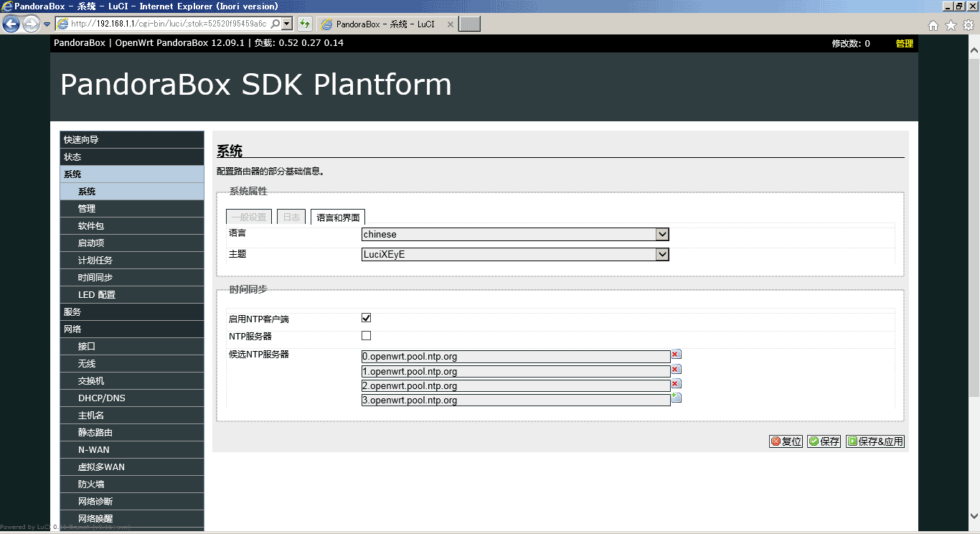Image resolution: width=980 pixels, height=534 pixels.
Task: Open a new blank browser tab
Action: pyautogui.click(x=470, y=24)
